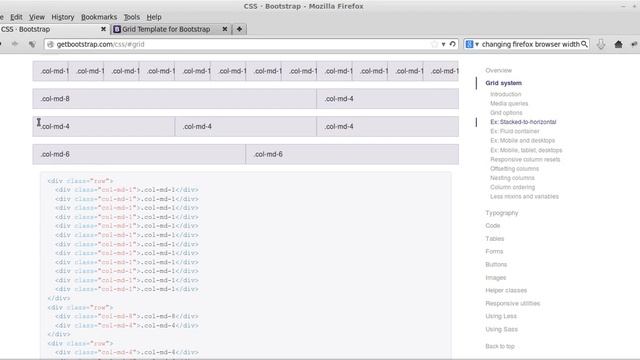Screen dimensions: 640x360
Task: Open Ex: Mobile, tablet, desktops link
Action: click(526, 150)
